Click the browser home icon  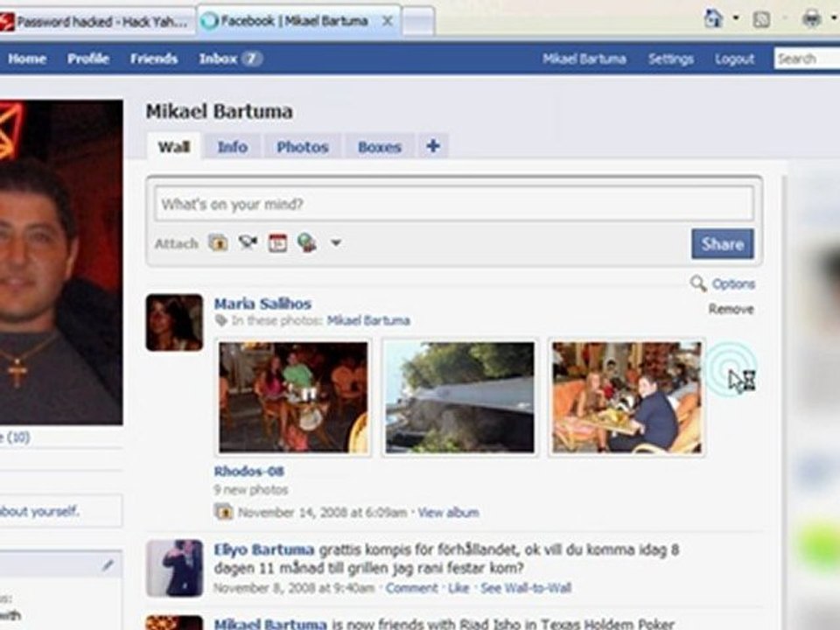tap(713, 19)
